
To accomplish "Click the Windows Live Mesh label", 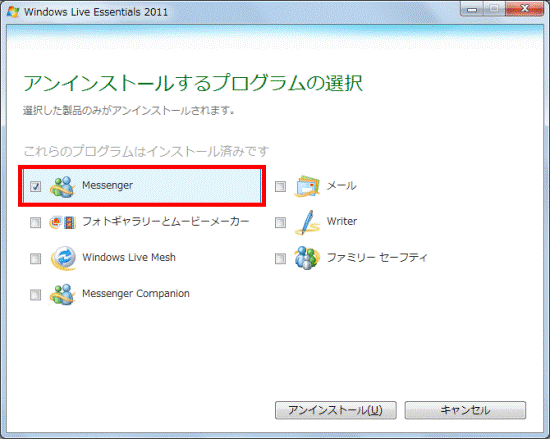I will pyautogui.click(x=129, y=257).
